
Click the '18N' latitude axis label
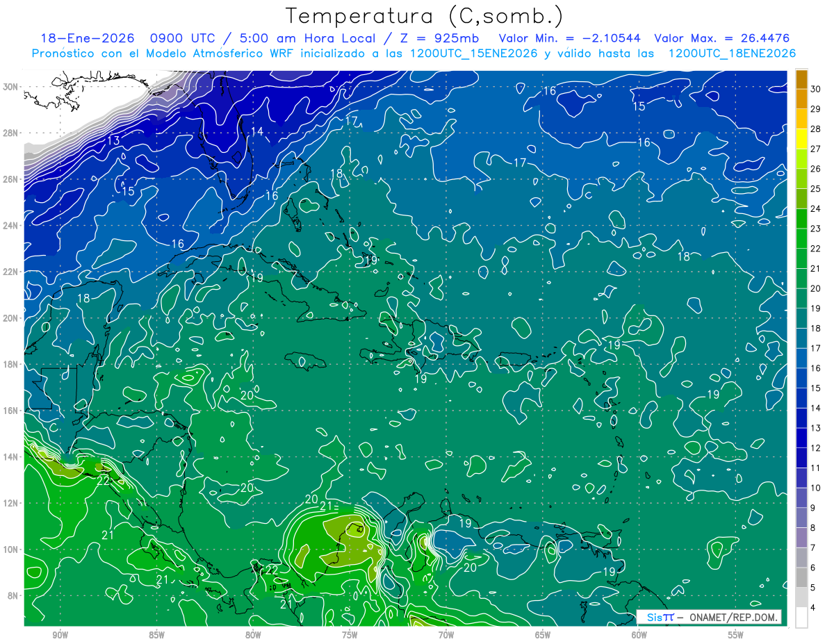click(12, 364)
